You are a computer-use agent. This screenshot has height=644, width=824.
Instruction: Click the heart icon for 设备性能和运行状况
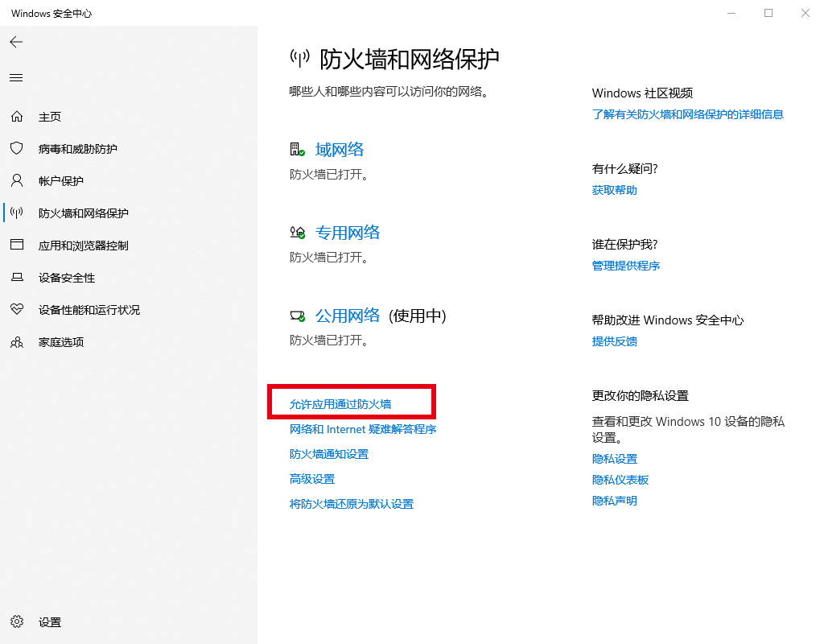(x=17, y=309)
